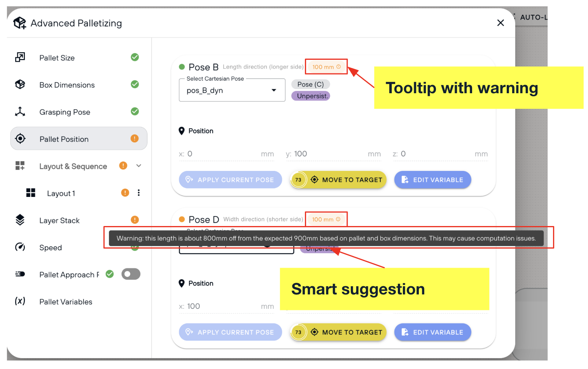Click Pose B Apply Current Pose button
The width and height of the screenshot is (588, 369).
click(230, 180)
